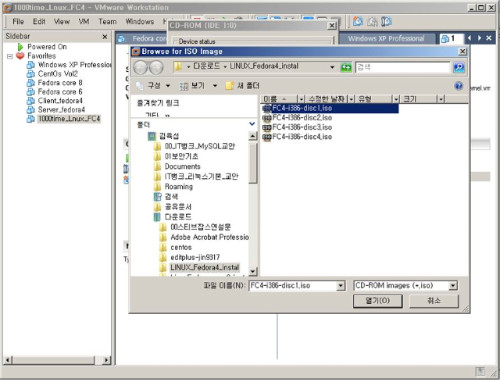Select Powered On in sidebar
The height and width of the screenshot is (380, 500).
click(x=47, y=47)
